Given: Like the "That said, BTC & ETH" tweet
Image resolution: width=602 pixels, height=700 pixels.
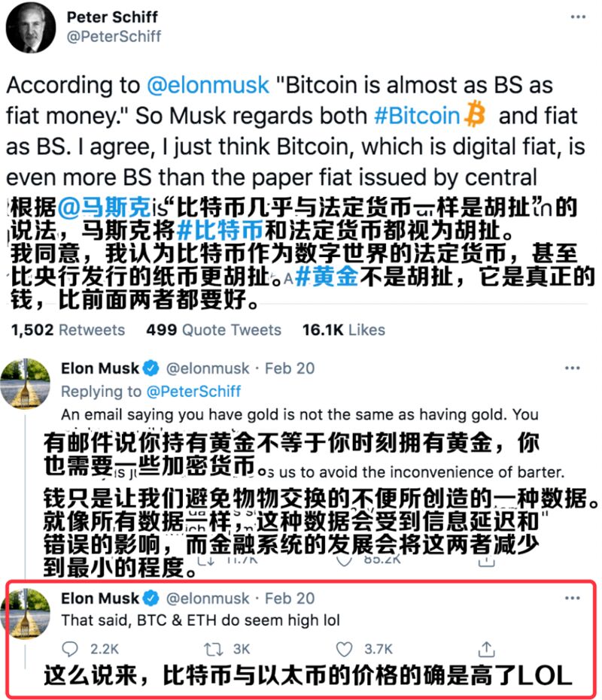Looking at the screenshot, I should coord(344,648).
